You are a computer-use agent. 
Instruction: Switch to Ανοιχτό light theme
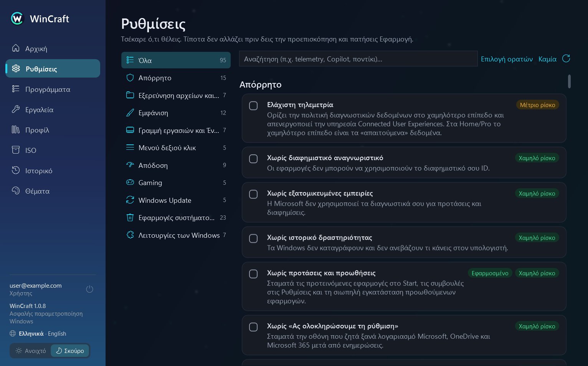tap(31, 351)
